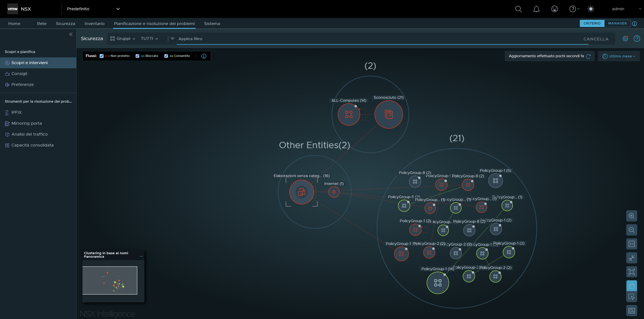Click the vmw NSX logo
The image size is (644, 319).
pos(19,9)
